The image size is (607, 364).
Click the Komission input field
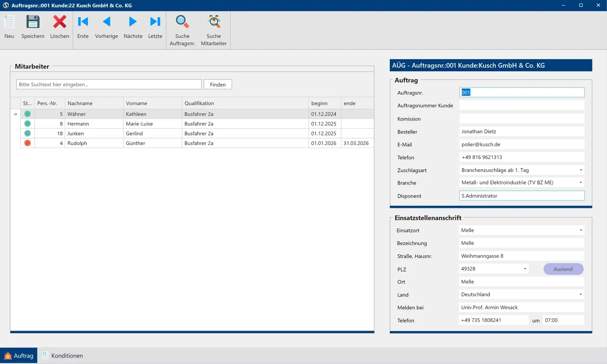point(522,119)
